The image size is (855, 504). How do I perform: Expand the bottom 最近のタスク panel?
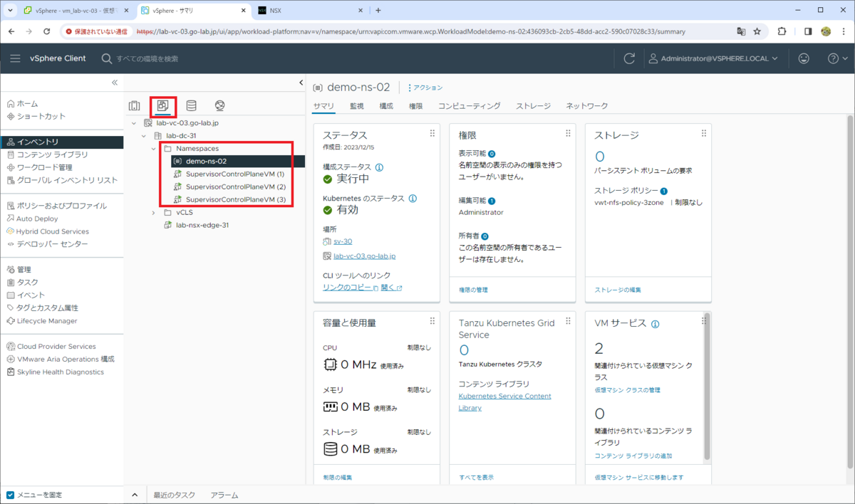(135, 495)
